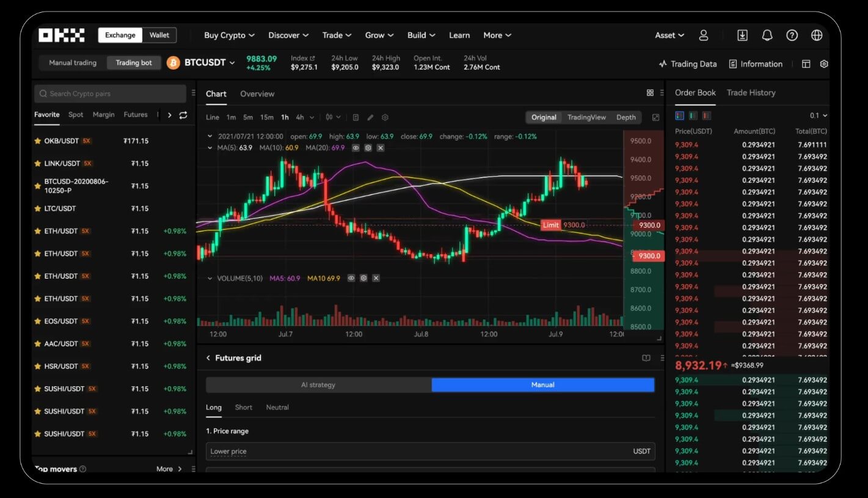
Task: Refresh the crypto pairs list
Action: [183, 115]
